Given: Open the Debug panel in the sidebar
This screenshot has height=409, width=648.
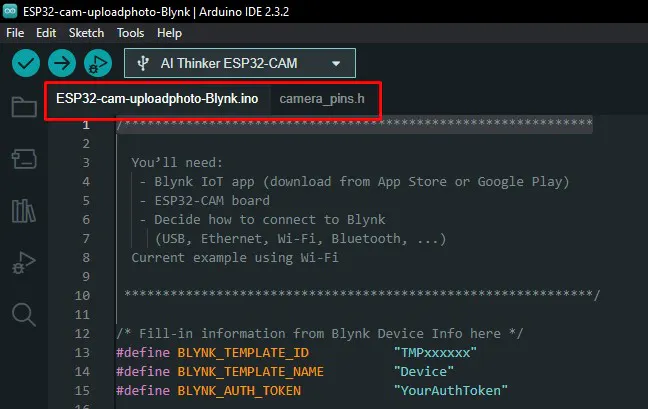Looking at the screenshot, I should pyautogui.click(x=24, y=262).
